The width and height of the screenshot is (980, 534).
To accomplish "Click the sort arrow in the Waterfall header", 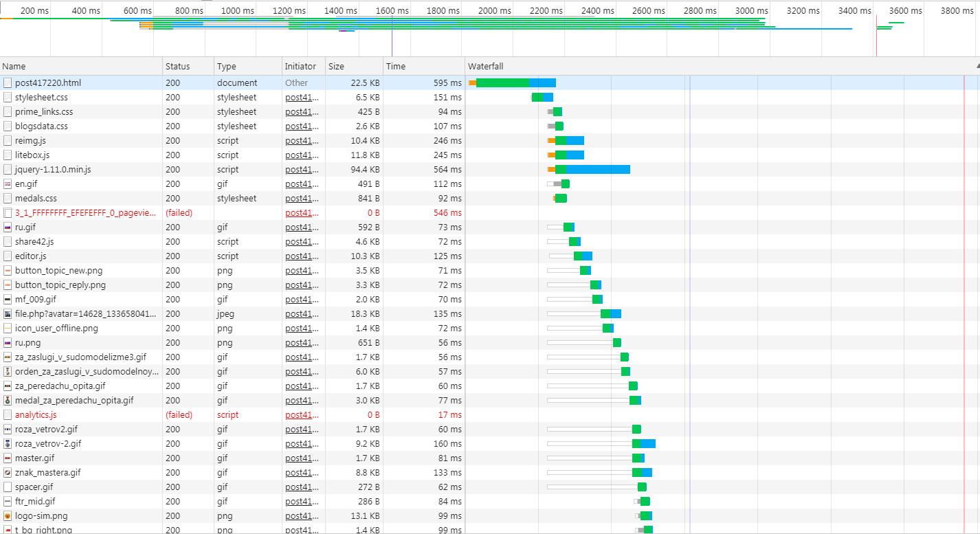I will pos(977,66).
